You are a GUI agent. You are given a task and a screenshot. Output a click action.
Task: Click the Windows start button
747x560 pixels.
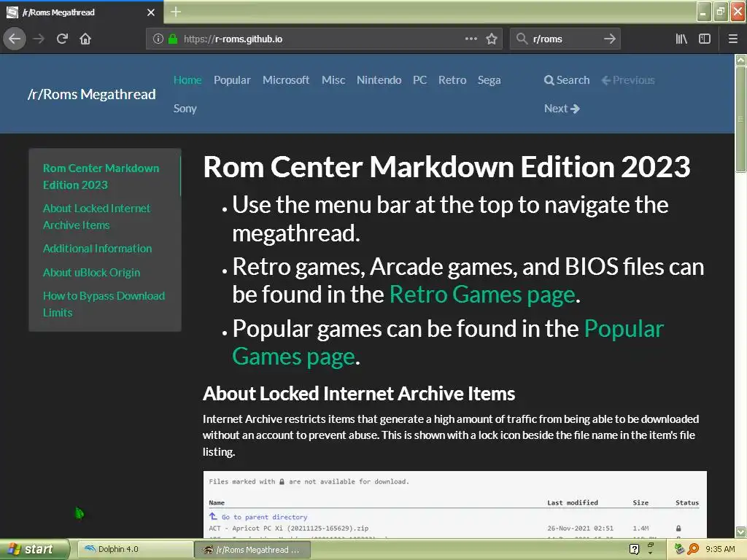pyautogui.click(x=34, y=549)
